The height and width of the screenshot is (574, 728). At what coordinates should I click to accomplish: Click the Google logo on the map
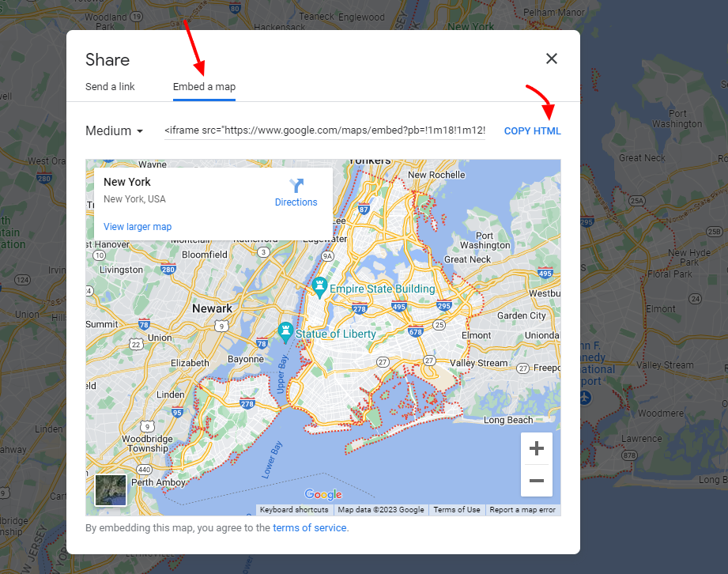[x=323, y=496]
